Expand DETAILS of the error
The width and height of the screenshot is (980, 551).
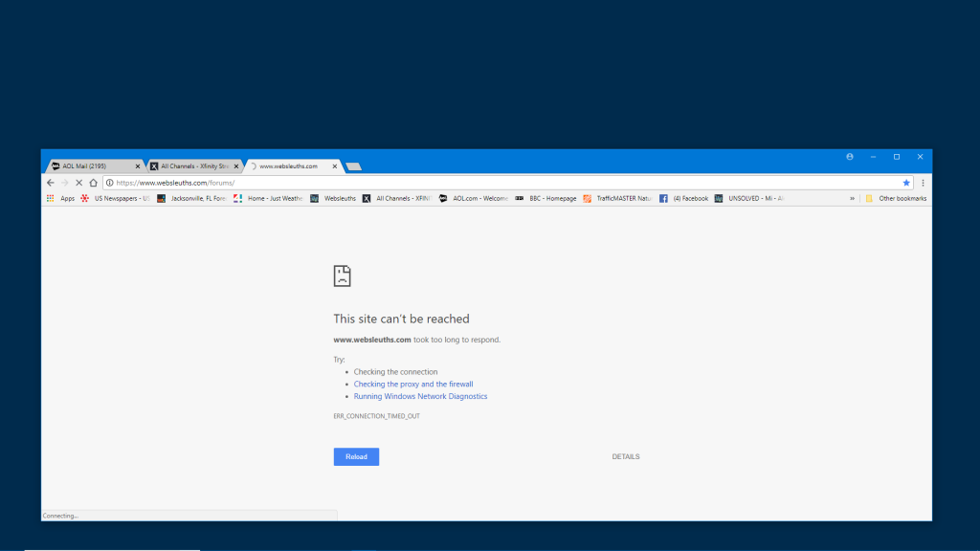(x=626, y=457)
